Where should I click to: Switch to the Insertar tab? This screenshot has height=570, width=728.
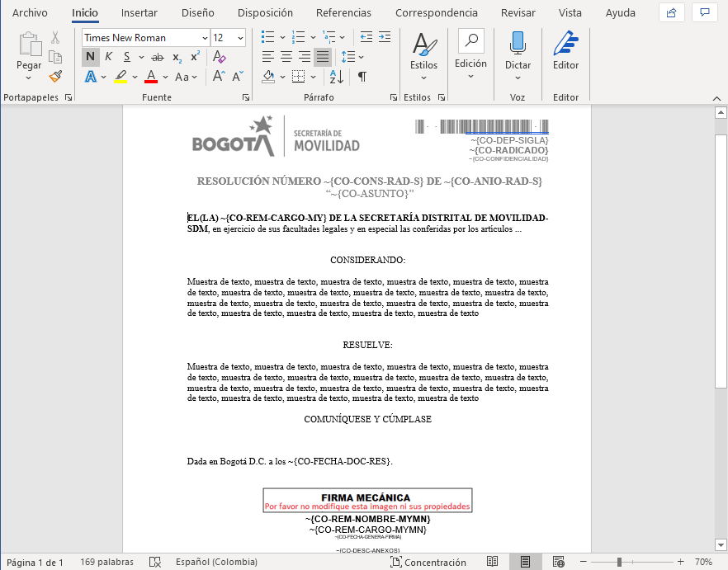point(139,13)
